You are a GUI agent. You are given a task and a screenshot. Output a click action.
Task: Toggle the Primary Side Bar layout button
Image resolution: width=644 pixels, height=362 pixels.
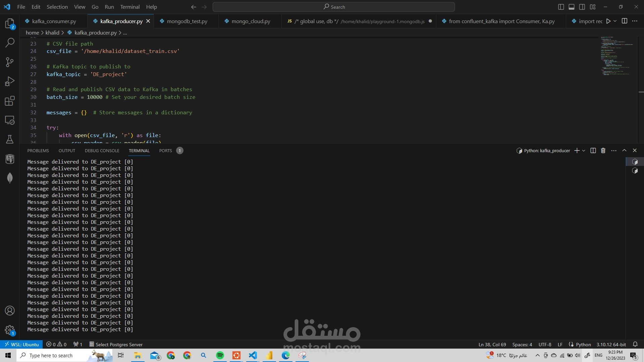(x=561, y=7)
